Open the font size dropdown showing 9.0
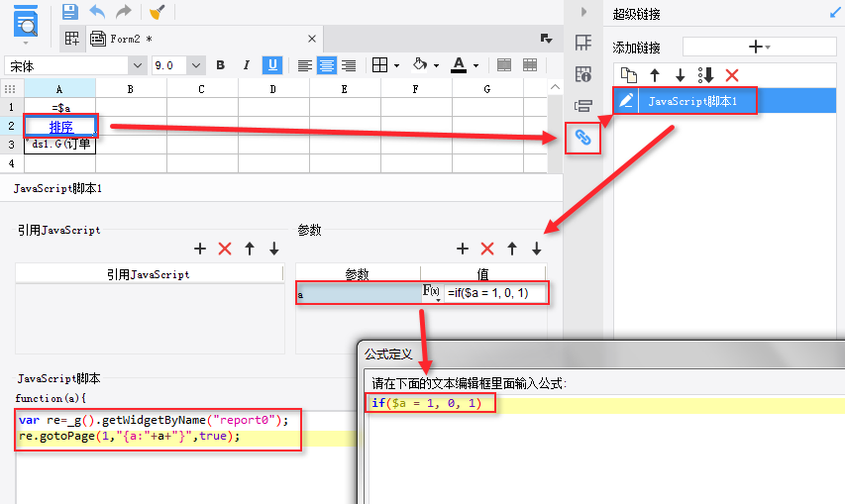The width and height of the screenshot is (845, 504). [195, 65]
